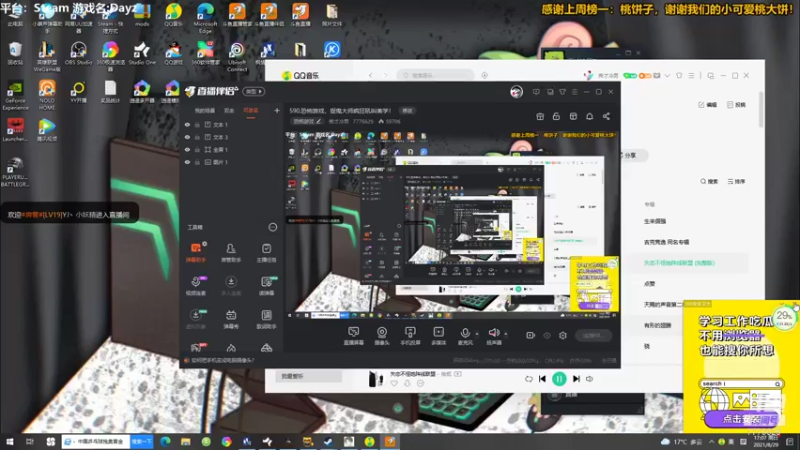The width and height of the screenshot is (800, 450).
Task: Add a 摄像头 camera source
Action: click(x=382, y=336)
